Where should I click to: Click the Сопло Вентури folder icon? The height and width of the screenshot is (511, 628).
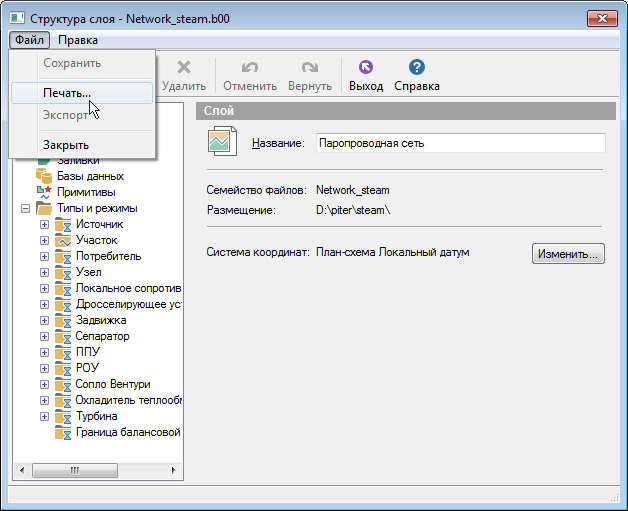(63, 385)
